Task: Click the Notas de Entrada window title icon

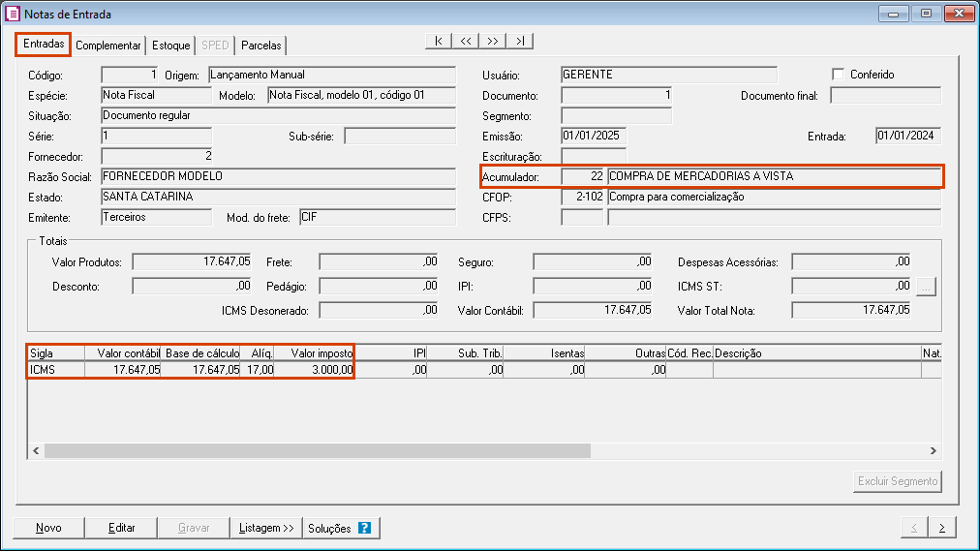Action: point(13,15)
